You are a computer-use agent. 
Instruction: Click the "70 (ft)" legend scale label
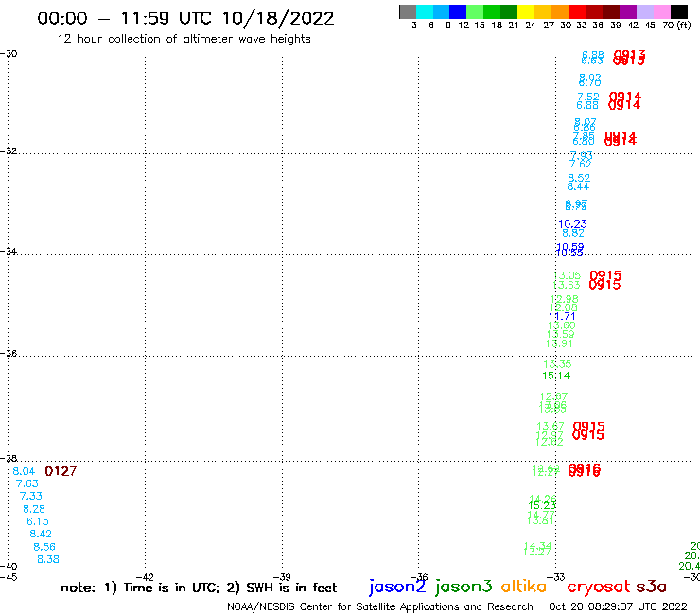676,26
